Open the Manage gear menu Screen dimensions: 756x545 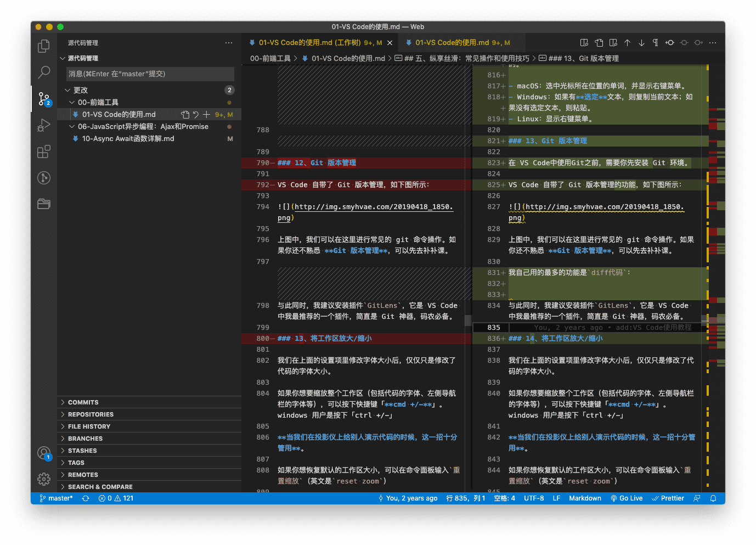coord(44,479)
